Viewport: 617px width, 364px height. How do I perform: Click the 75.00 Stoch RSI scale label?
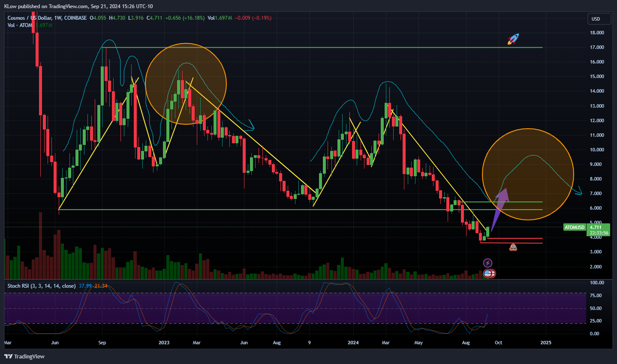pyautogui.click(x=596, y=295)
